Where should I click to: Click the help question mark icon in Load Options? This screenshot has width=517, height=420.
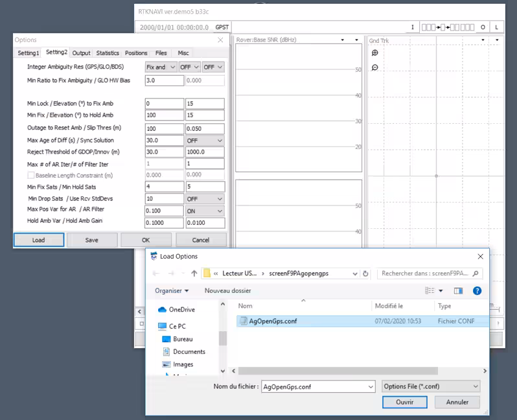[x=477, y=291]
